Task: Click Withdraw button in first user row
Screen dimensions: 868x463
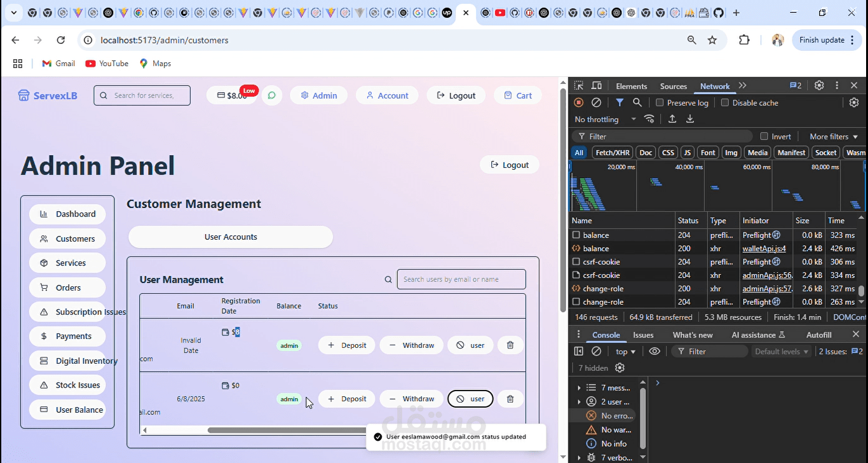Action: 411,345
